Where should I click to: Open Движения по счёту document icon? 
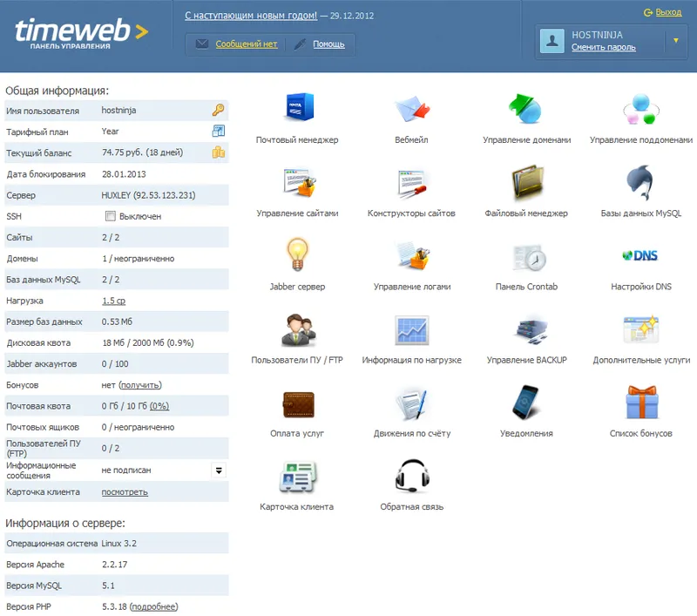[411, 403]
